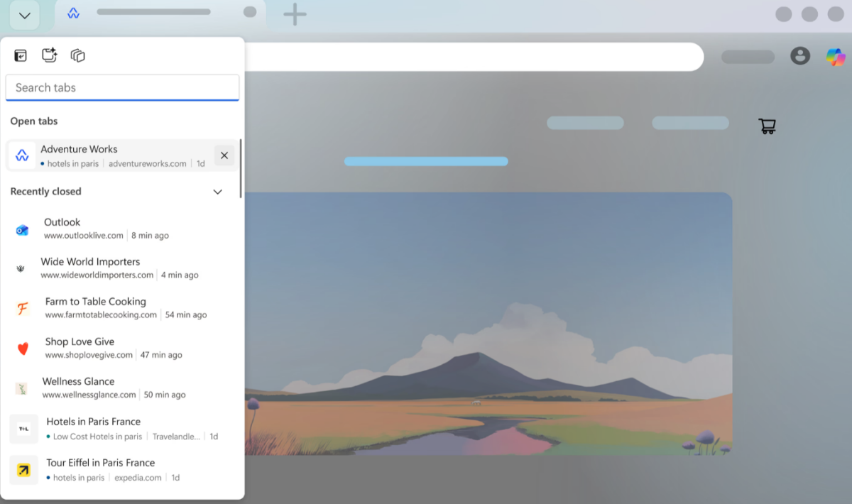The height and width of the screenshot is (504, 852).
Task: Click the Outlook favicon in recently closed
Action: [x=21, y=228]
